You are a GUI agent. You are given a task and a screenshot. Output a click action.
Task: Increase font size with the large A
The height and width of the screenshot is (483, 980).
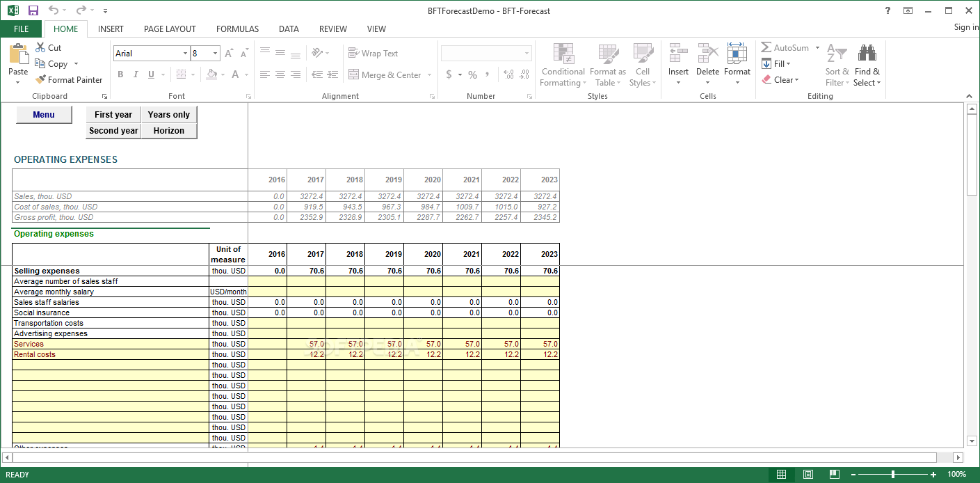(x=229, y=54)
